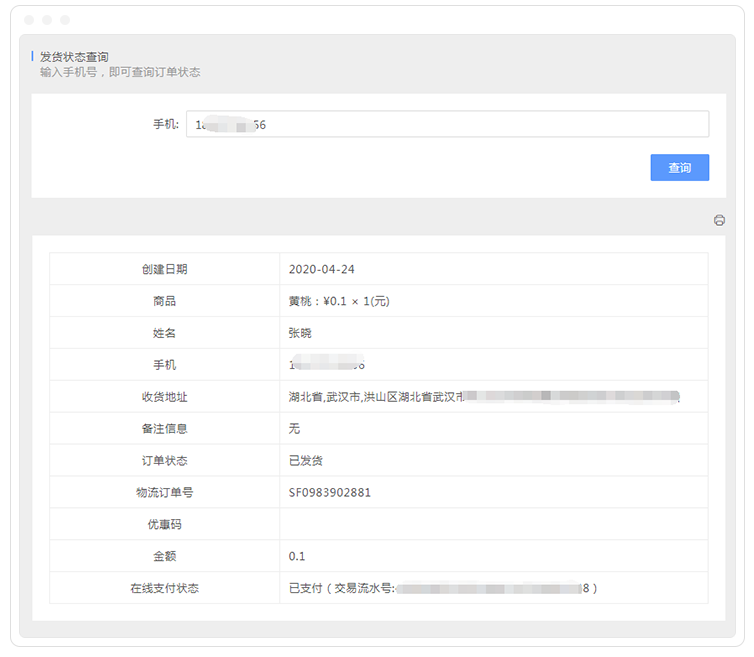
Task: Click the shipping address starting with 湖北省,武汉市
Action: click(x=375, y=397)
